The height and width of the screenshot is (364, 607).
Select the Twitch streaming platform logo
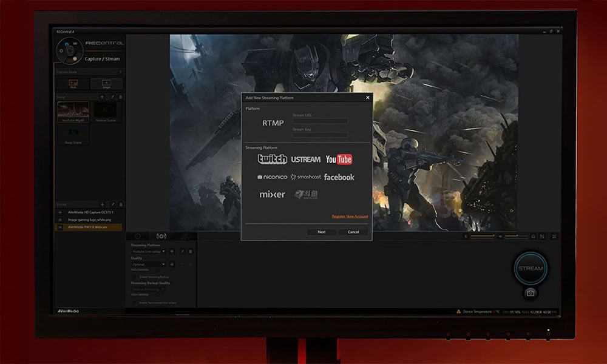coord(272,159)
